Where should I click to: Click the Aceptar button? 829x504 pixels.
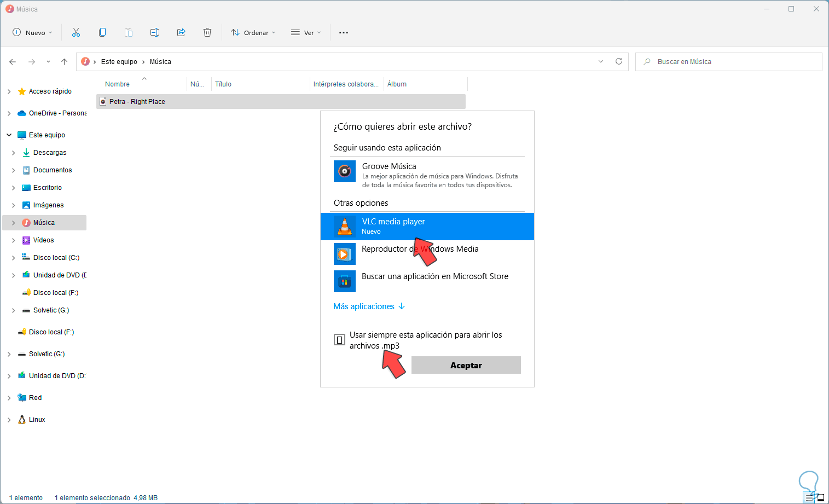coord(466,365)
